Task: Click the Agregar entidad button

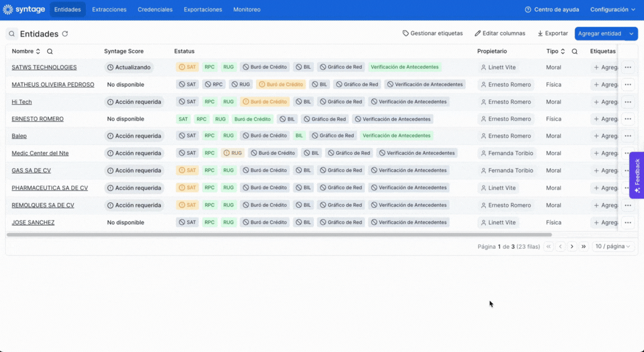Action: (x=600, y=34)
